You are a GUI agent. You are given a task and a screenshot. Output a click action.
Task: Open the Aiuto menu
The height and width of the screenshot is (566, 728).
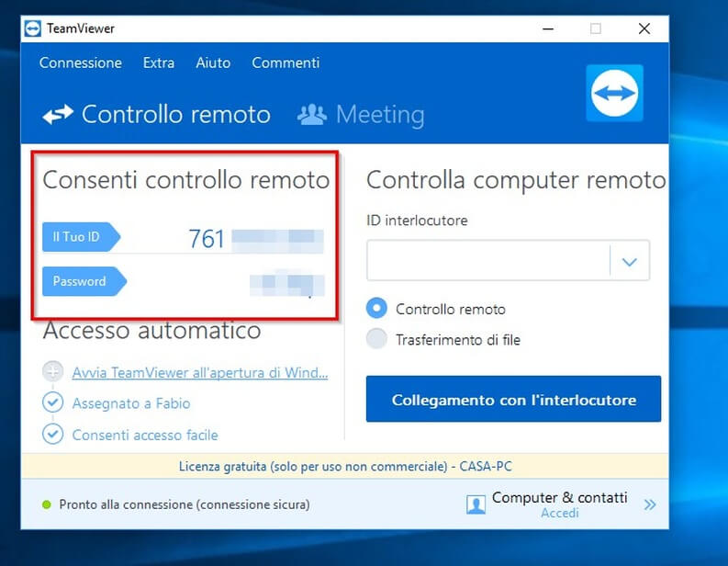click(x=213, y=62)
